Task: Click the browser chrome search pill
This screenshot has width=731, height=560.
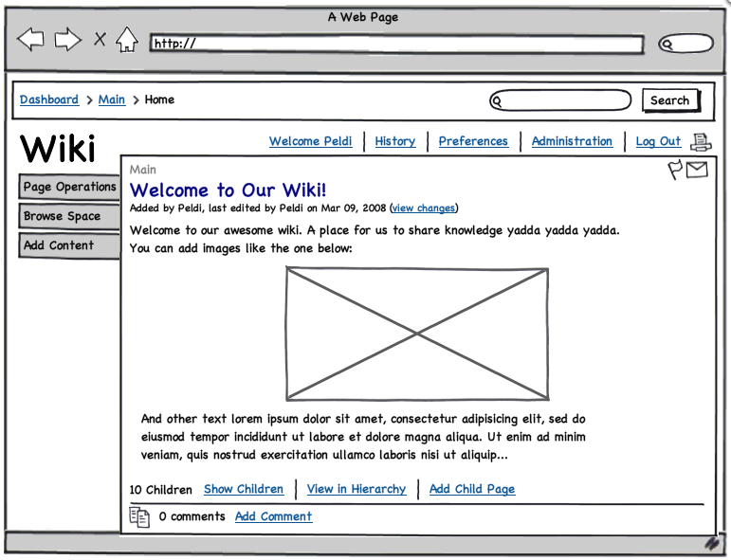Action: point(685,44)
